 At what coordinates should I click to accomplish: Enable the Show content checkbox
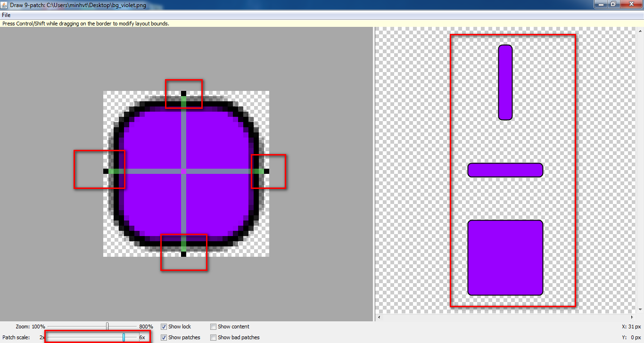pos(214,327)
